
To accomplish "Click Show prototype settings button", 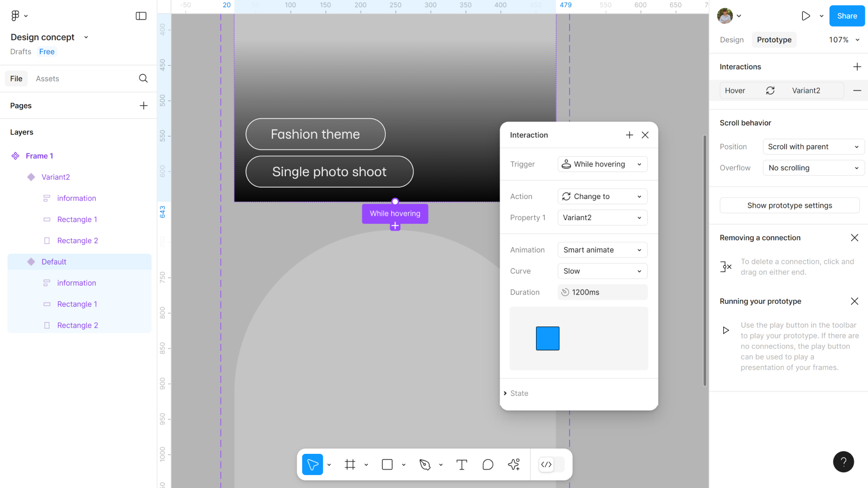I will (x=789, y=206).
